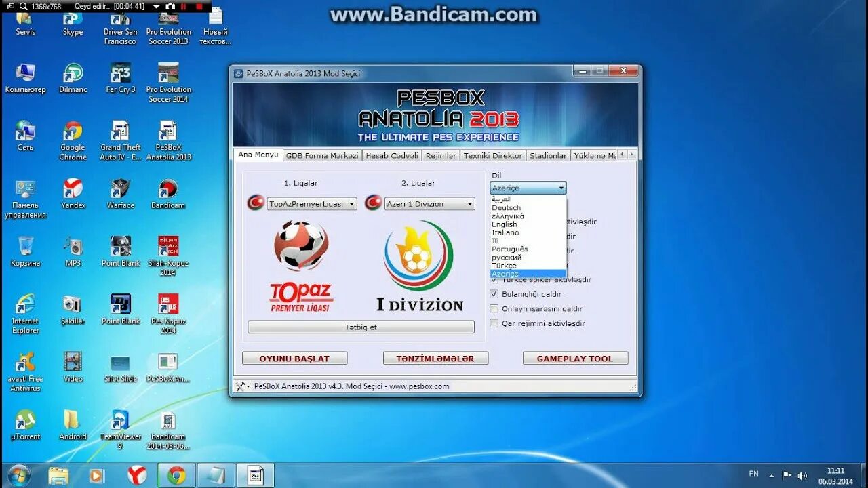Launch Pro Evolution Soccer 2013 shortcut
Viewport: 868px width, 488px height.
pos(168,29)
